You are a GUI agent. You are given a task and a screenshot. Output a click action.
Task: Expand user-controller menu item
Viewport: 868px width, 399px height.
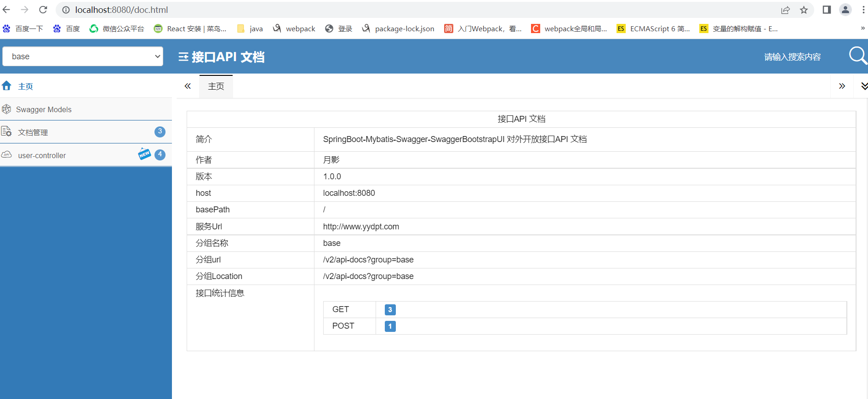tap(86, 155)
